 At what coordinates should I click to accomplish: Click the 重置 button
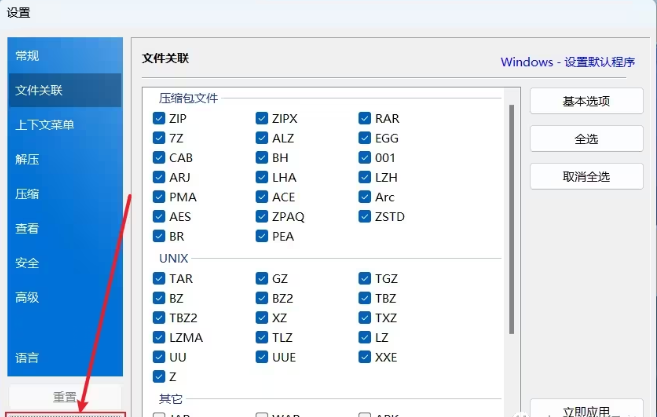click(65, 396)
